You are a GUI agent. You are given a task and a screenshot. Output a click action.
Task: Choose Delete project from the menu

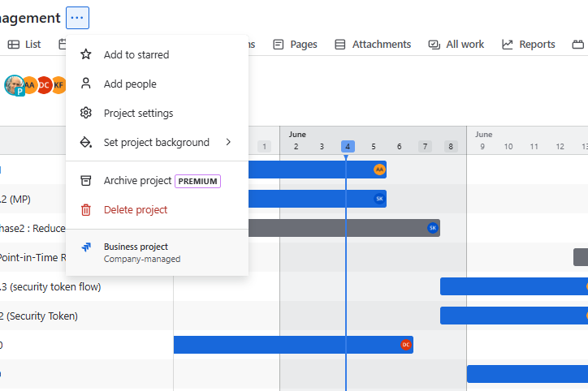(157, 210)
